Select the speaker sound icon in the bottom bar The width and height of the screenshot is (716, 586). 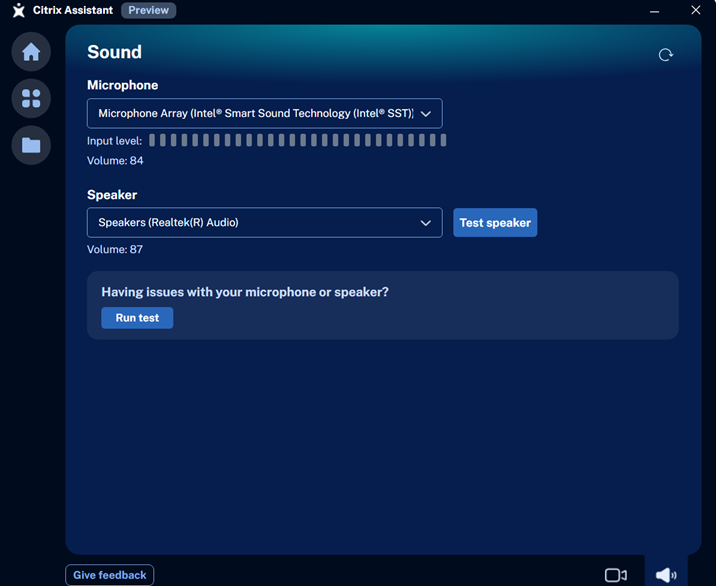coord(666,575)
